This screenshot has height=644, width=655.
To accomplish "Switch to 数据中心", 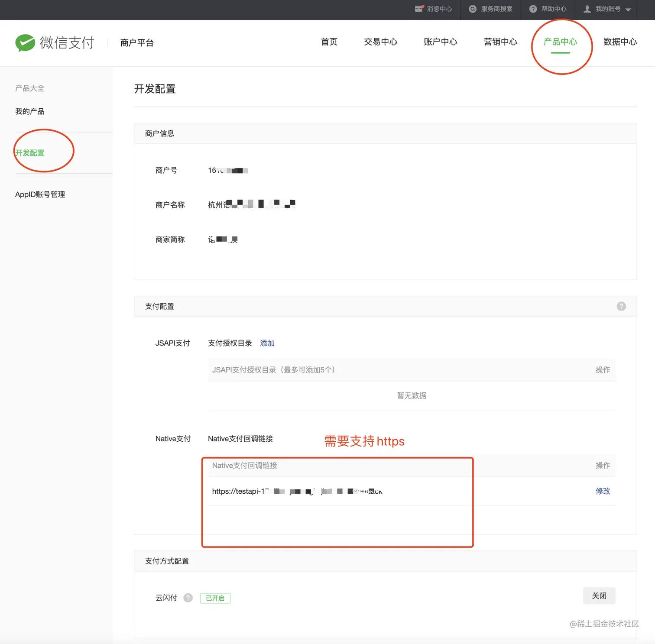I will [619, 42].
